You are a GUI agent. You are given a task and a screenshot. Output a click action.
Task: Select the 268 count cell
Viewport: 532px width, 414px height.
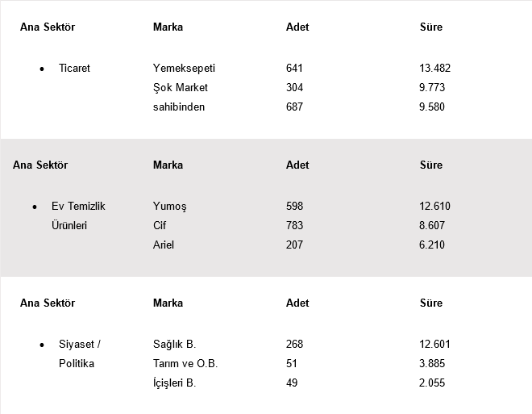pyautogui.click(x=294, y=345)
